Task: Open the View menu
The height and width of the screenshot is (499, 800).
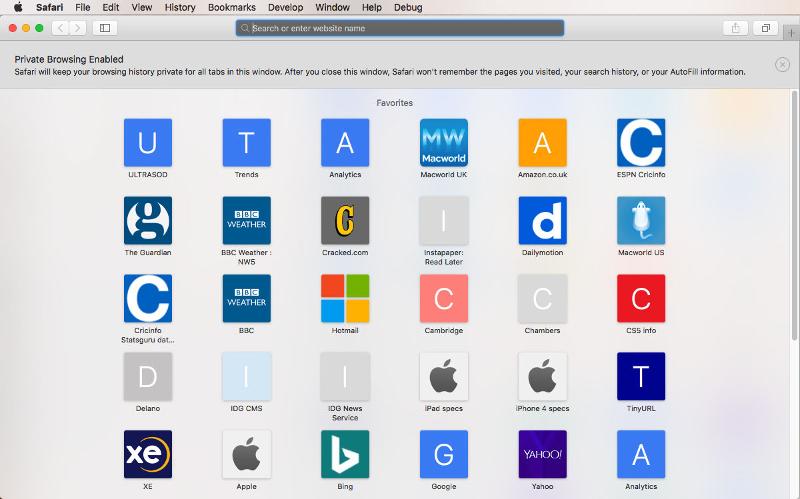Action: pyautogui.click(x=142, y=7)
